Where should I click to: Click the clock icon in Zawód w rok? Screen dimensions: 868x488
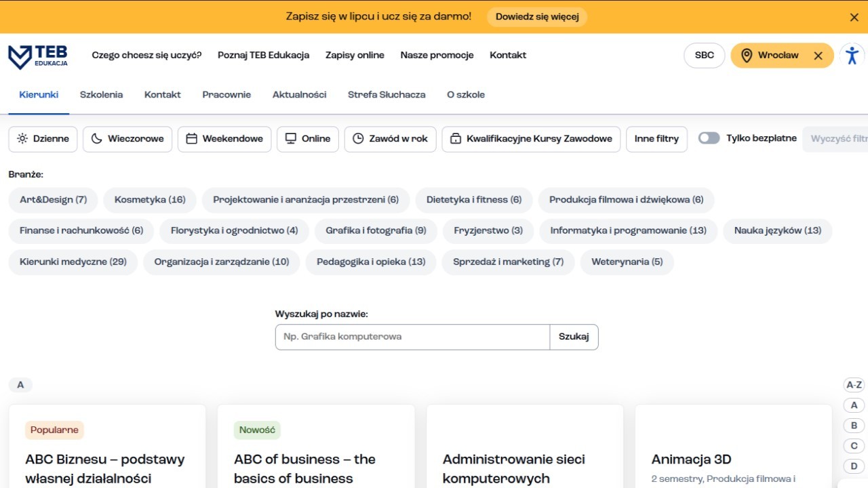(x=359, y=139)
